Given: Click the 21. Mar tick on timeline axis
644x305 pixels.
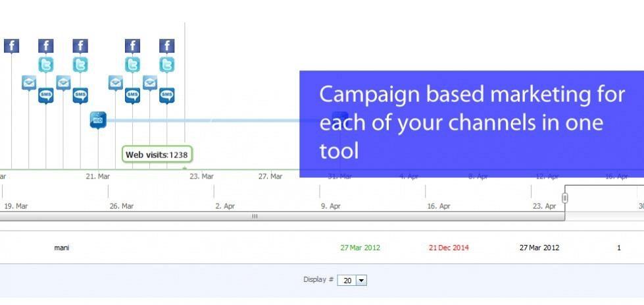Looking at the screenshot, I should click(x=98, y=177).
